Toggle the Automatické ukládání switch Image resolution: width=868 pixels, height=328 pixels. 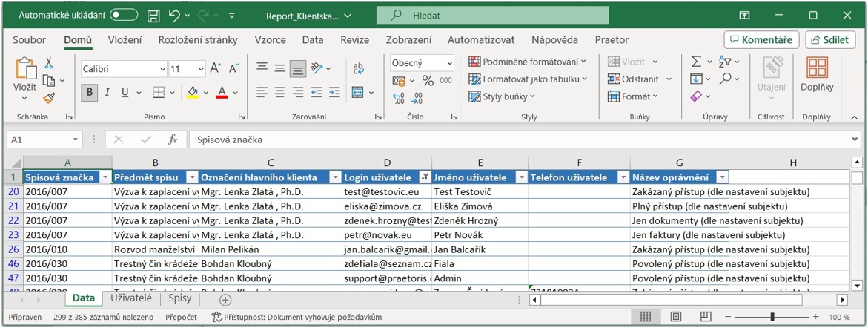124,16
